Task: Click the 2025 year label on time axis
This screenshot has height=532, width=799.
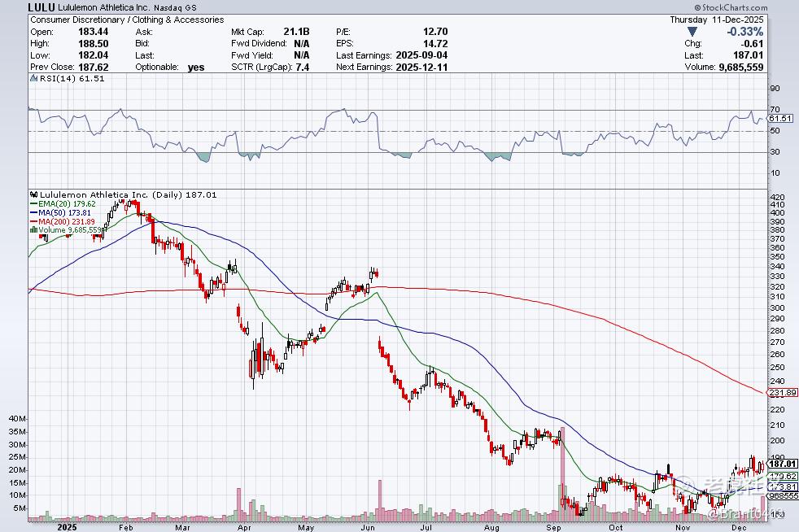Action: [68, 527]
